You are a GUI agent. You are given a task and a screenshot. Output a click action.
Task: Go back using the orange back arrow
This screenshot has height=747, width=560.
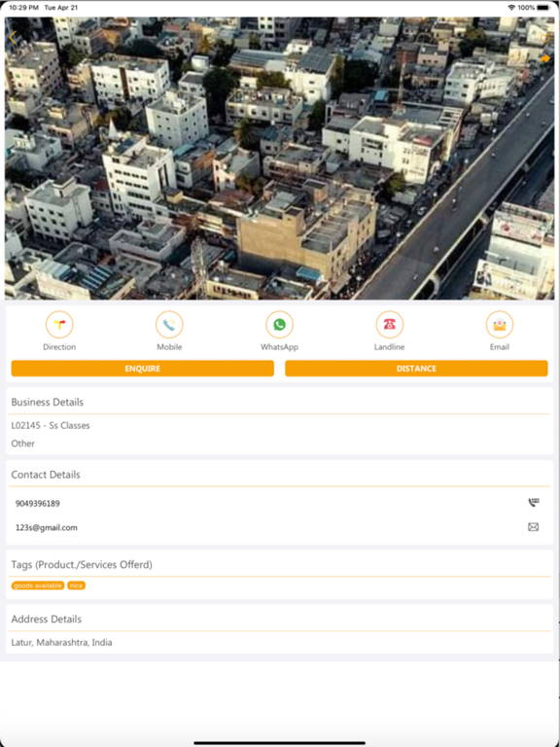click(13, 38)
